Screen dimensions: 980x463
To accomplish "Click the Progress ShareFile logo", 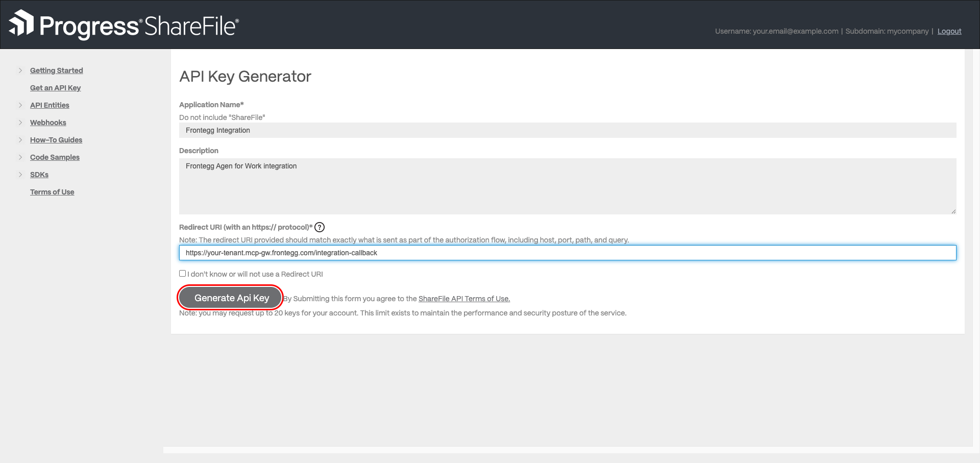I will point(124,25).
